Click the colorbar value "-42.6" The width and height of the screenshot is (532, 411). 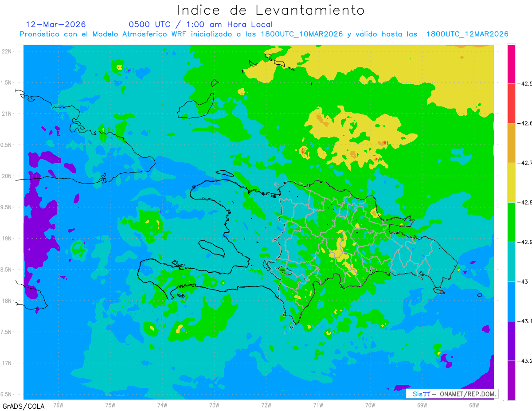[525, 123]
